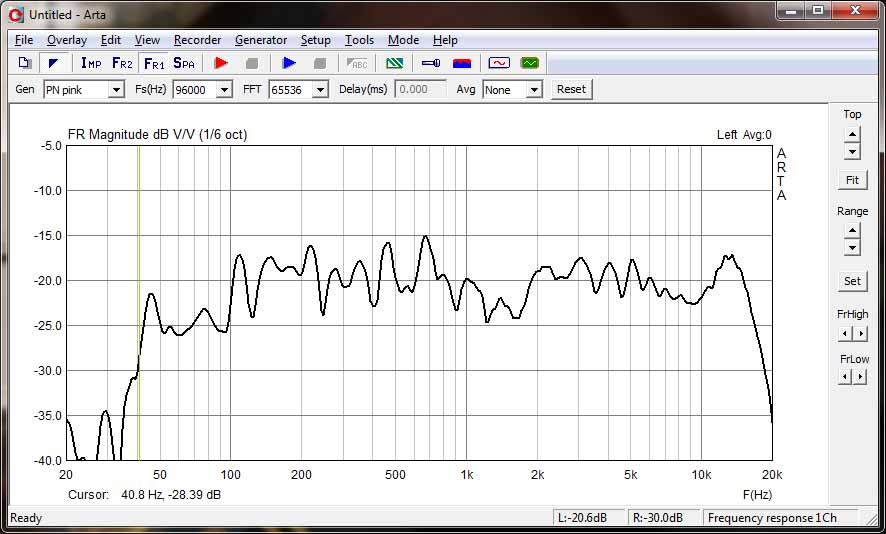
Task: Click the FrLow right arrow
Action: pos(860,376)
